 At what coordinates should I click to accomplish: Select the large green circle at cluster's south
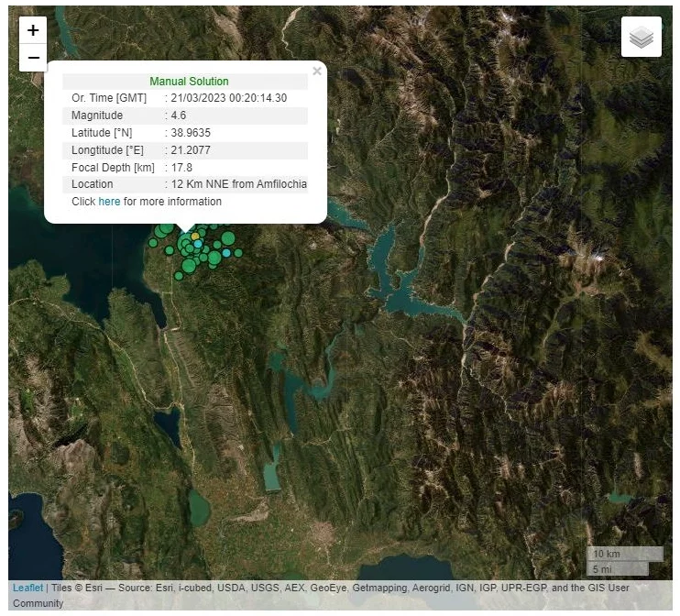(x=189, y=266)
